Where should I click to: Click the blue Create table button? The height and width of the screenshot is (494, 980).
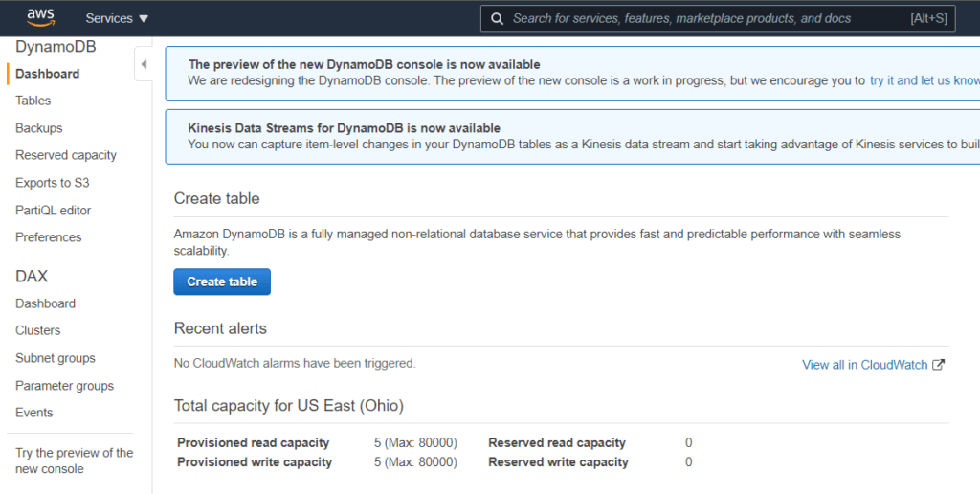pos(222,281)
